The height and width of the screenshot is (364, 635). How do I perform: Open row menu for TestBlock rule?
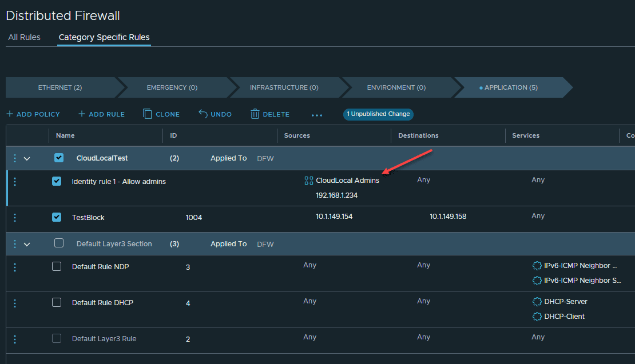point(15,217)
